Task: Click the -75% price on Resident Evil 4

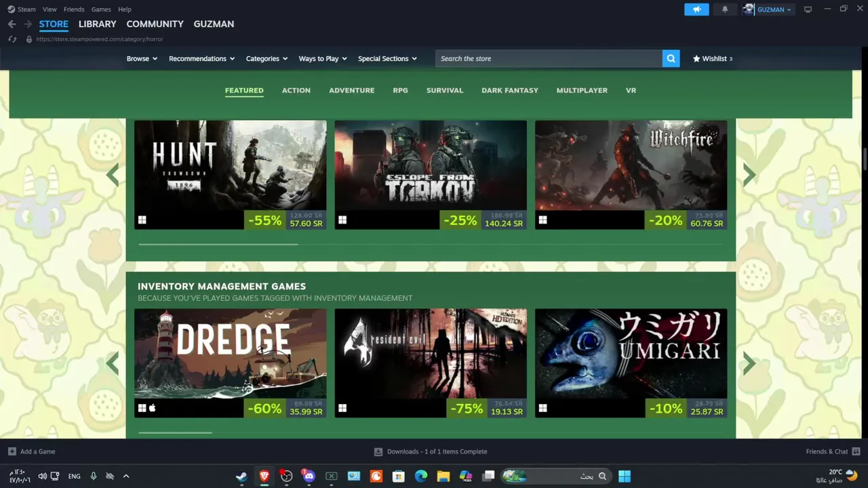Action: pyautogui.click(x=485, y=409)
